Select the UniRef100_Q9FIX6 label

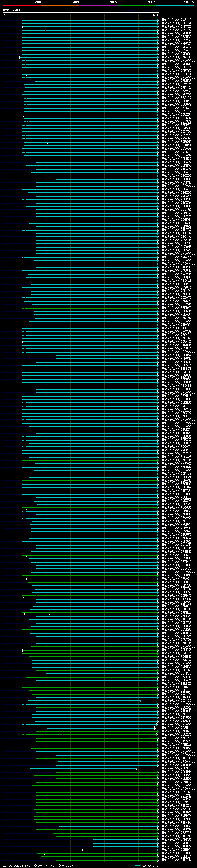point(177,88)
